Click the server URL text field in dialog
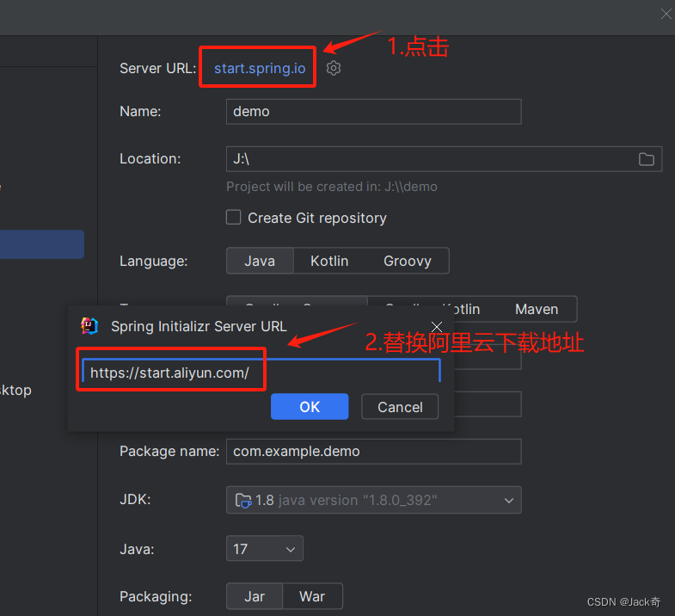This screenshot has width=675, height=616. tap(261, 373)
